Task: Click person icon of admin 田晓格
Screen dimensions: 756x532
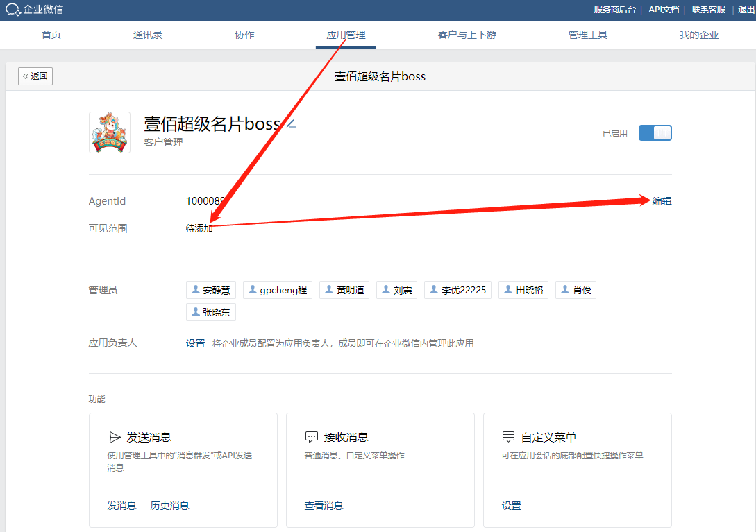Action: tap(508, 290)
